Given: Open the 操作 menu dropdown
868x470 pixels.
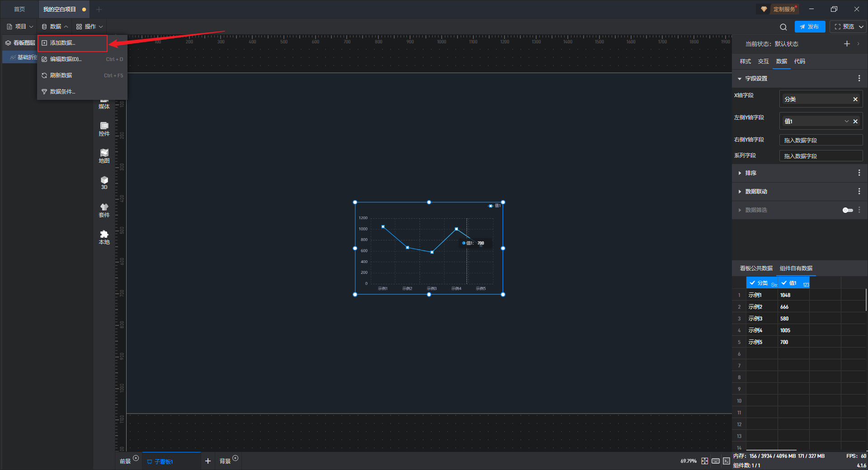Looking at the screenshot, I should (90, 27).
